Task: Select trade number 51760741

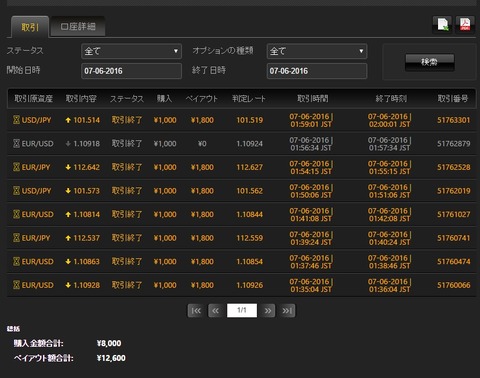Action: point(454,238)
